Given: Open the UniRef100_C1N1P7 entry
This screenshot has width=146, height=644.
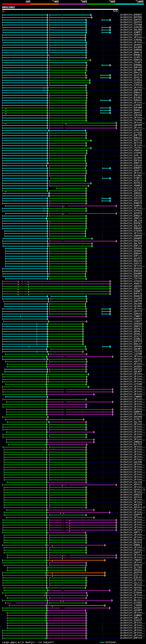Looking at the screenshot, I should pyautogui.click(x=131, y=321).
